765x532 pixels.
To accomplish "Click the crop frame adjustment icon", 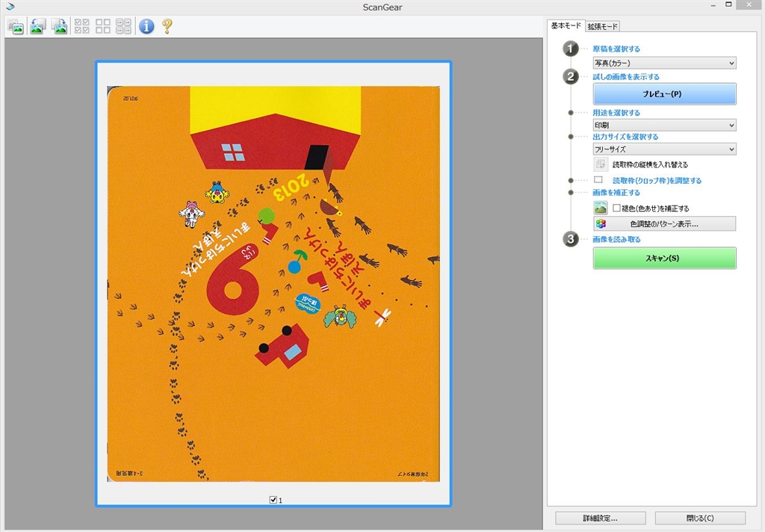I will coord(598,180).
